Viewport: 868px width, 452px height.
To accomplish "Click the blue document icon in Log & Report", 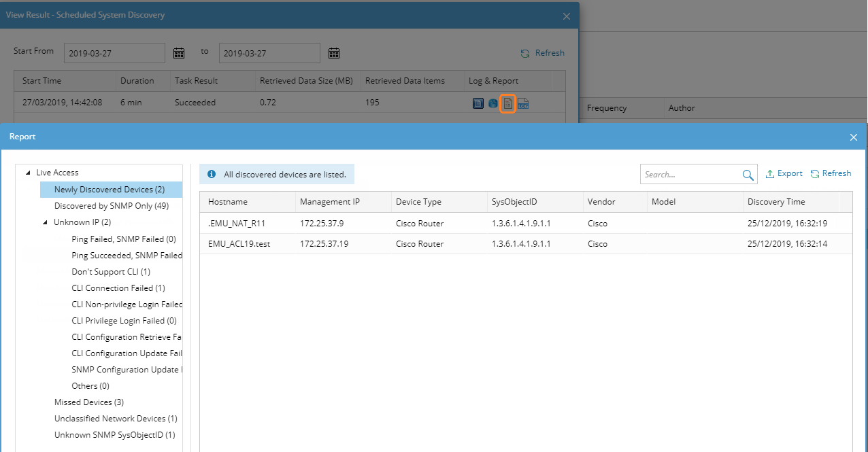I will (478, 103).
